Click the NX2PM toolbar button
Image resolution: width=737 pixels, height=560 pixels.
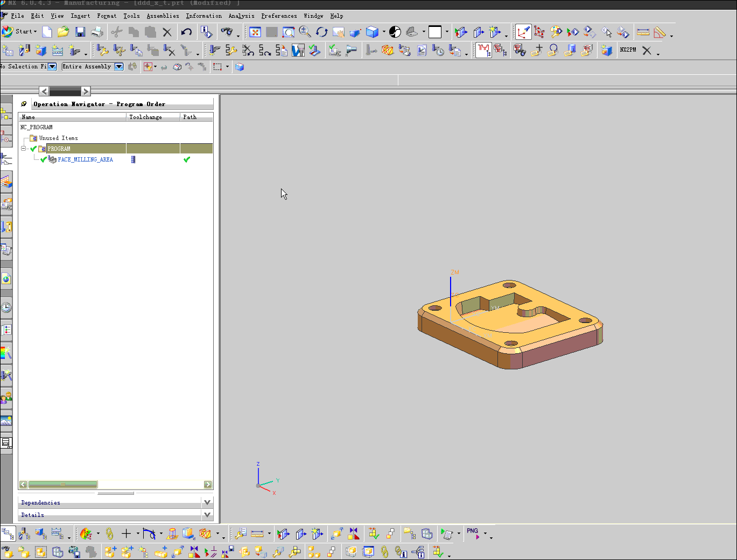(628, 50)
